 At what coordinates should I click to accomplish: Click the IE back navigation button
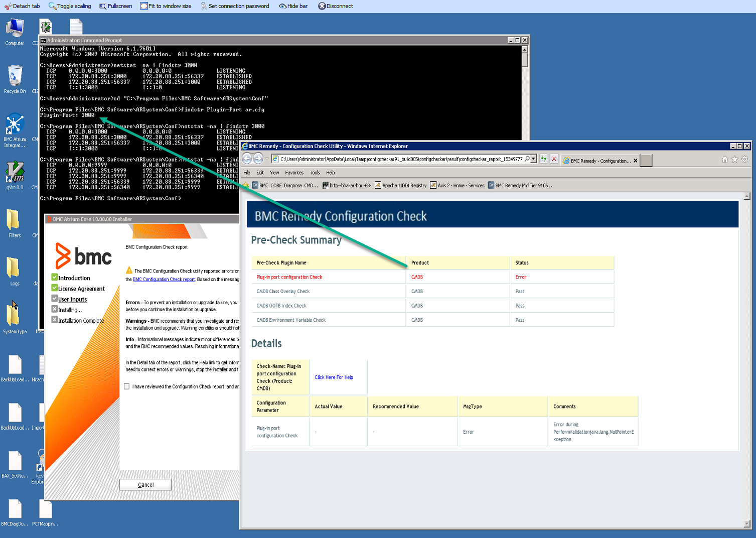pos(247,159)
